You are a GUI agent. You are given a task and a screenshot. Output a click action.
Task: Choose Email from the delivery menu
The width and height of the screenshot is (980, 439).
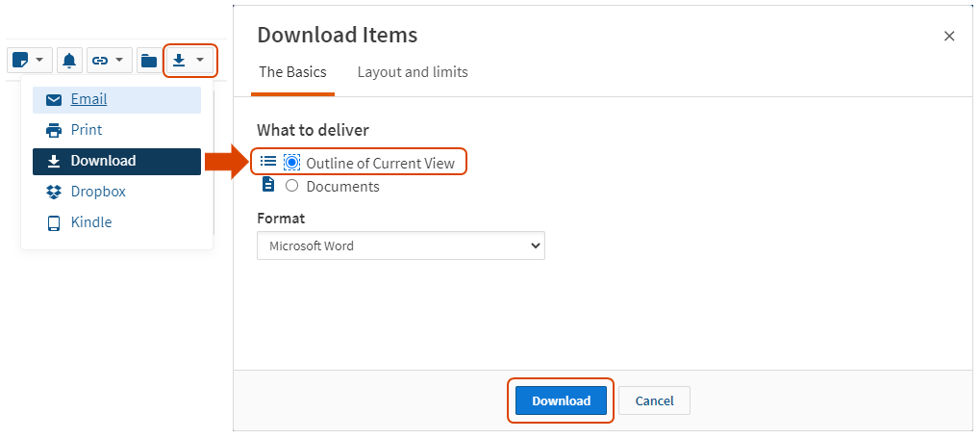coord(88,99)
